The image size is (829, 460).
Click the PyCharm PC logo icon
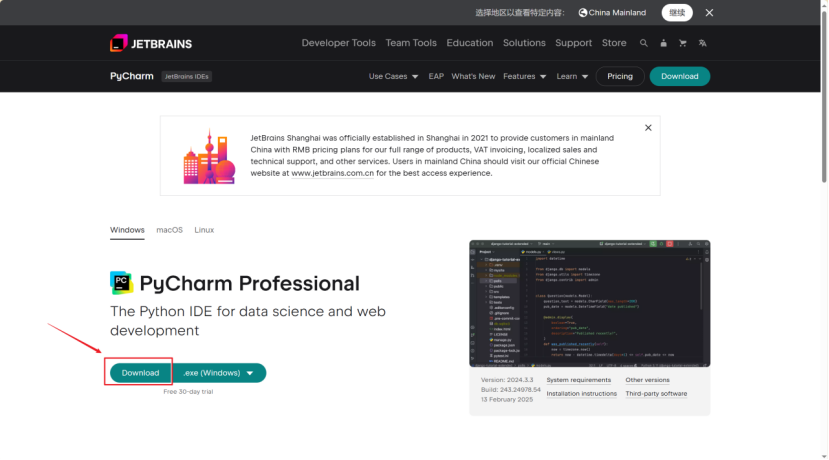pos(121,283)
